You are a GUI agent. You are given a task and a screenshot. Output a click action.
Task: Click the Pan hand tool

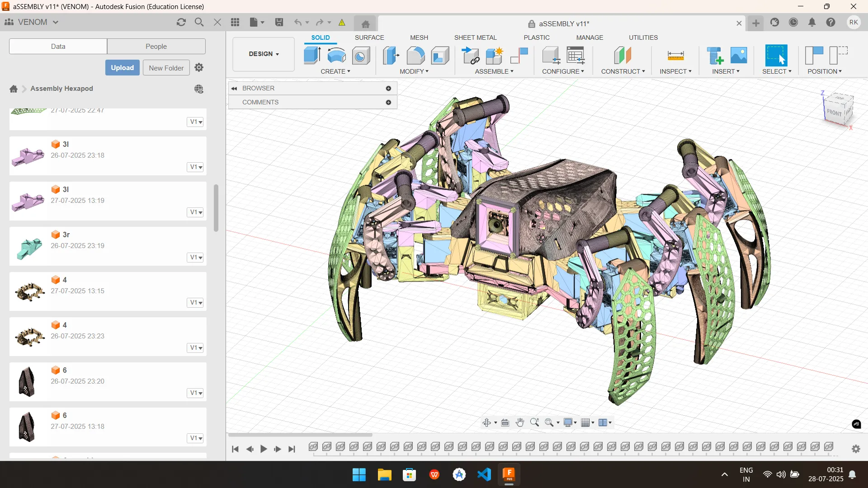pyautogui.click(x=520, y=423)
